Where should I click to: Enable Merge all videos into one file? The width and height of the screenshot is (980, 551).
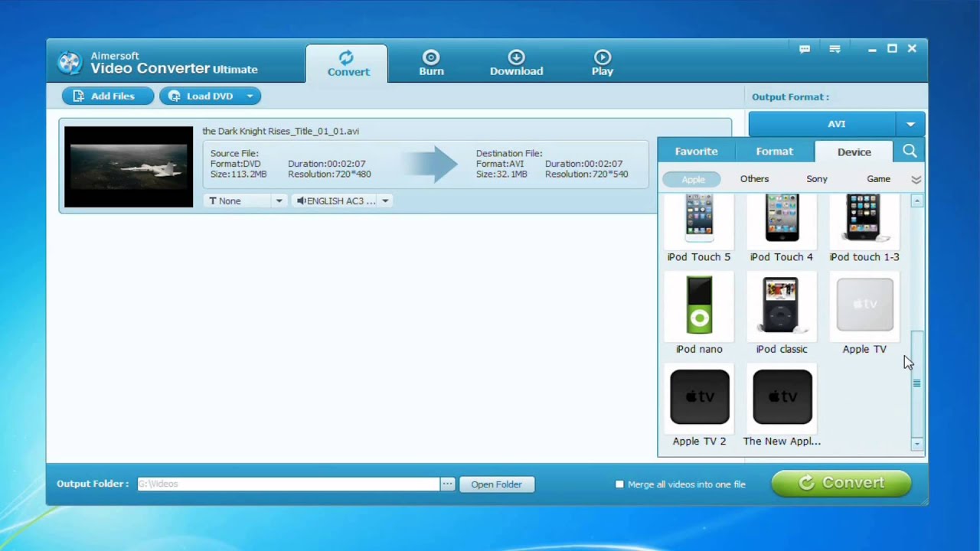point(619,484)
